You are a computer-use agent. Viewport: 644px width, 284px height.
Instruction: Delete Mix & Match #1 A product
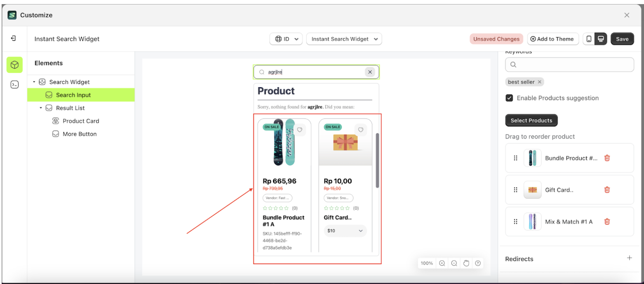coord(607,221)
